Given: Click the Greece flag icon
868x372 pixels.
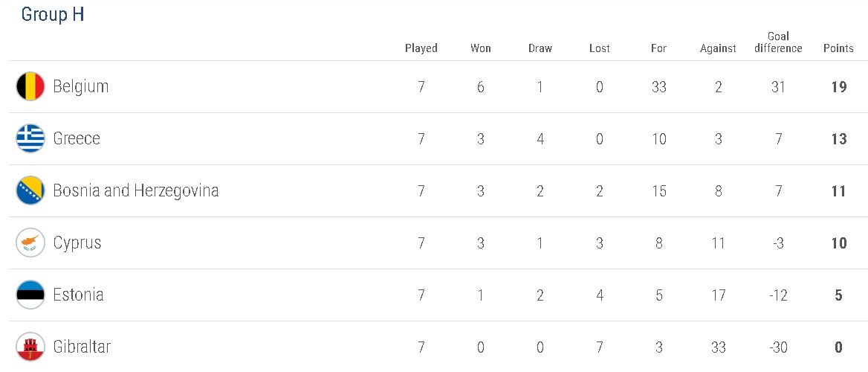Looking at the screenshot, I should (30, 139).
